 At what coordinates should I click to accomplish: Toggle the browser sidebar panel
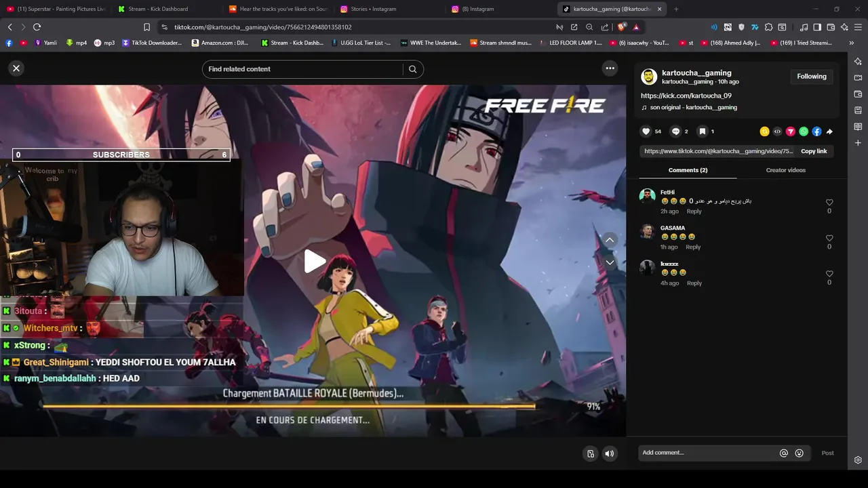[817, 27]
